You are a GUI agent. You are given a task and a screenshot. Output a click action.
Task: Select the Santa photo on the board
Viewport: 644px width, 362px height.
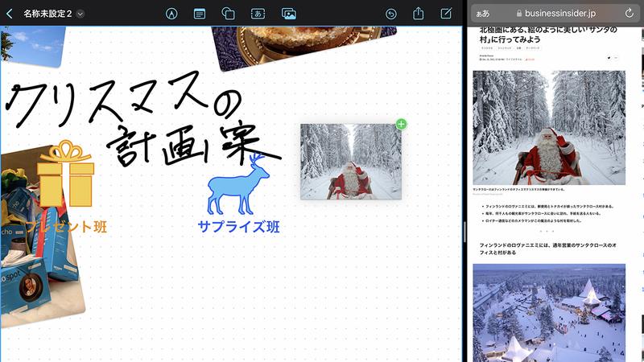pos(351,162)
